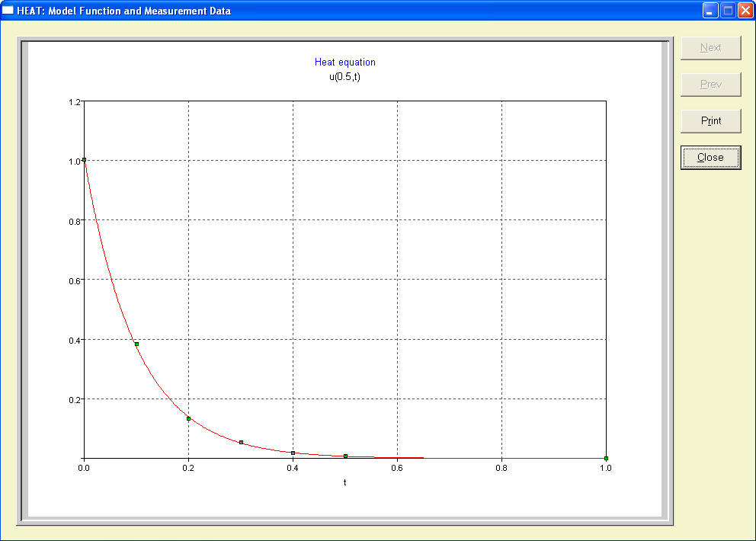
Task: Click the green data point at t=0.5
Action: (x=345, y=456)
